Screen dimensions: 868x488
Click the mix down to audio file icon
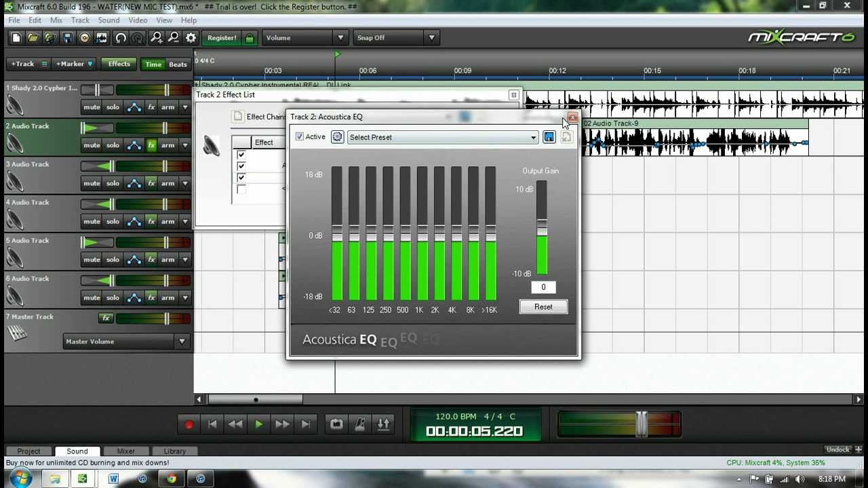102,38
